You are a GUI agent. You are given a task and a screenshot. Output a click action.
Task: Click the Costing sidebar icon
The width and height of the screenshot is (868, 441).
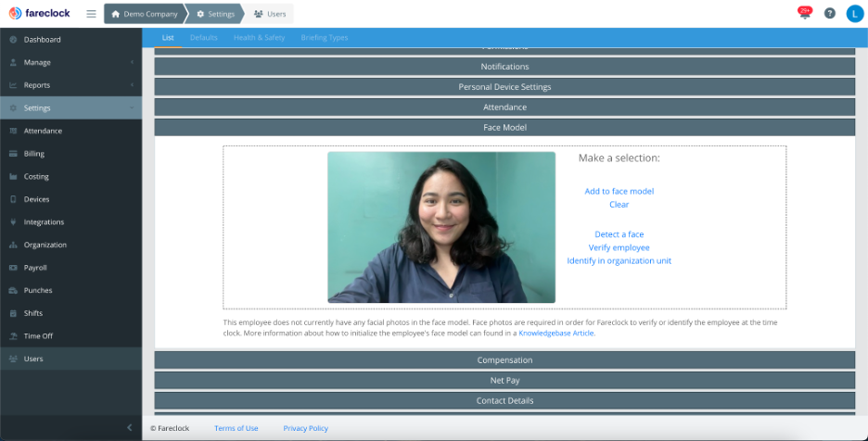[13, 177]
